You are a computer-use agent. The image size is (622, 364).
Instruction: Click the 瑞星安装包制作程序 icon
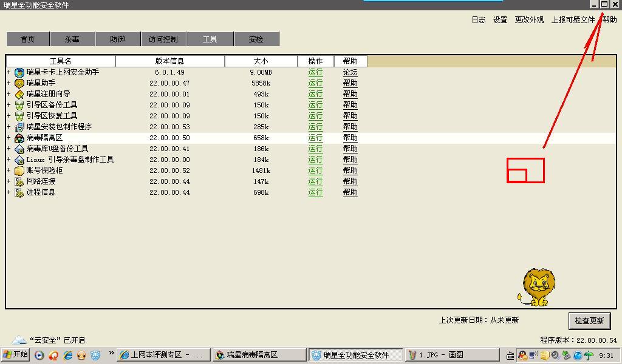point(19,127)
